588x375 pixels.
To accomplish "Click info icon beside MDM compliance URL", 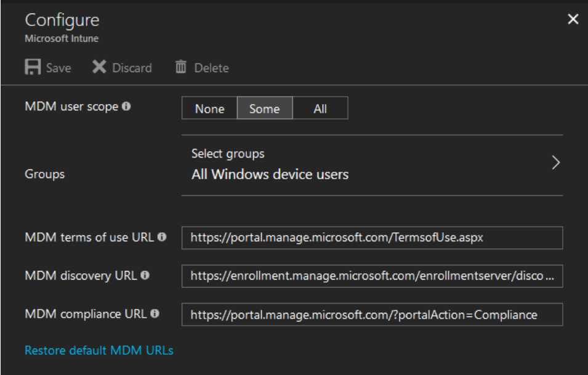I will click(x=155, y=313).
